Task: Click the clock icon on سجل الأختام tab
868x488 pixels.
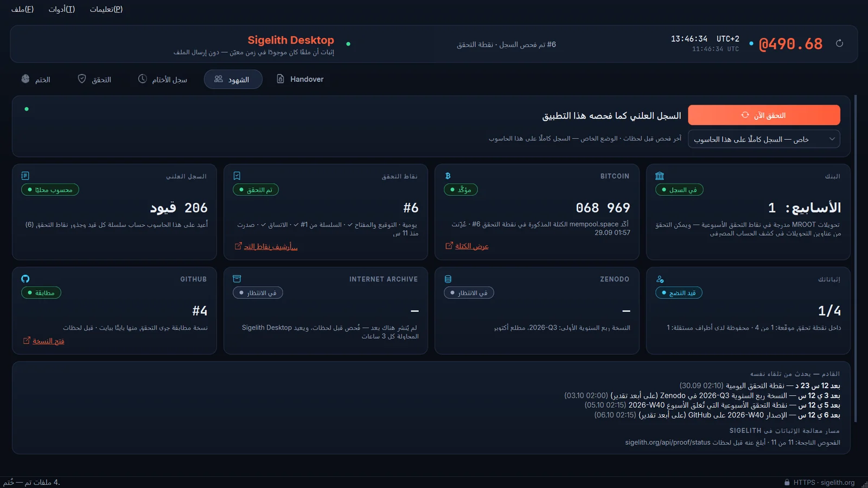Action: point(142,79)
